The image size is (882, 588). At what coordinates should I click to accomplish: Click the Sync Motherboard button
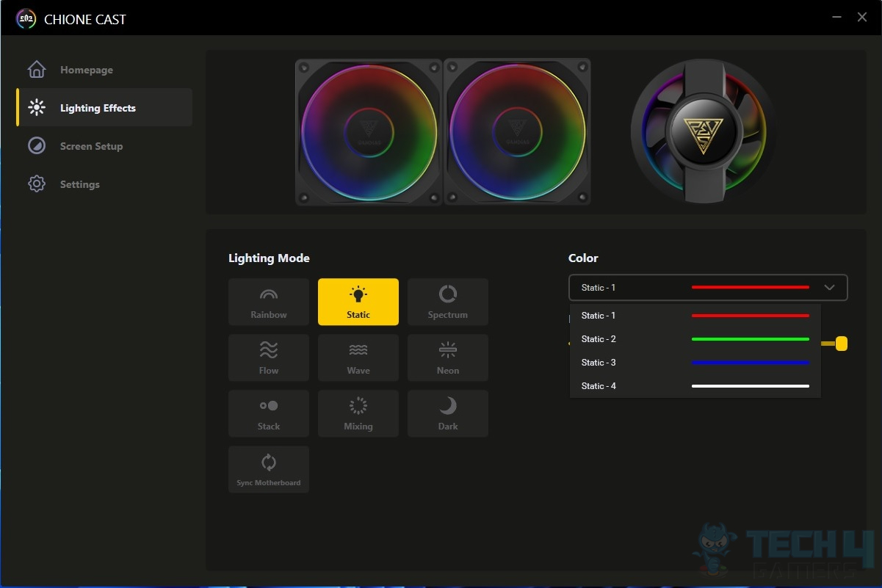tap(269, 469)
